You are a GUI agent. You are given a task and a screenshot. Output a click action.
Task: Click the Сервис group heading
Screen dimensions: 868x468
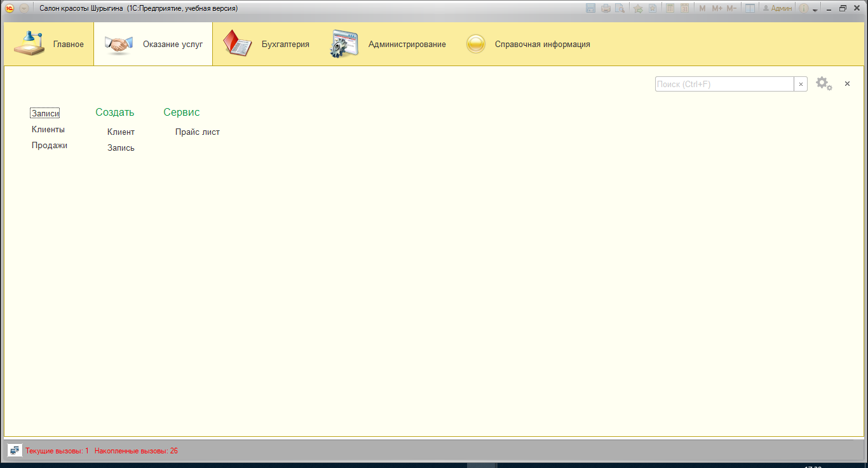[x=182, y=112]
